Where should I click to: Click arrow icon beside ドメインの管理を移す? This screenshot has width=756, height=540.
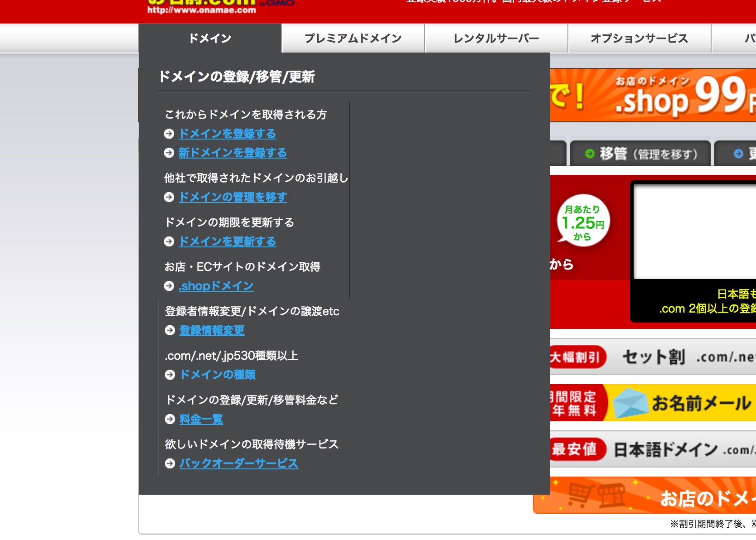click(x=169, y=197)
